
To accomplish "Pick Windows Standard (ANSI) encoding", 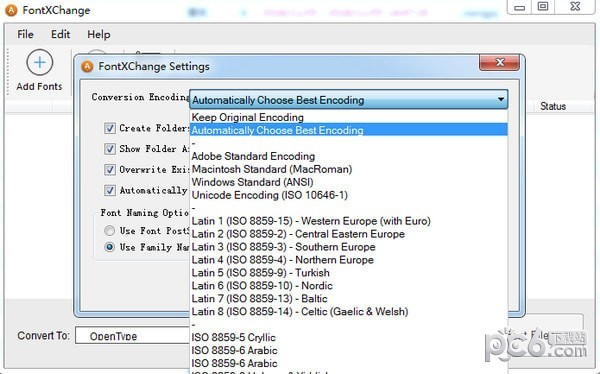I will [x=349, y=182].
